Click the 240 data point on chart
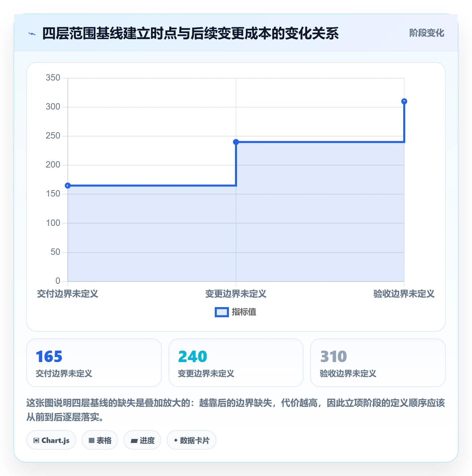 236,142
